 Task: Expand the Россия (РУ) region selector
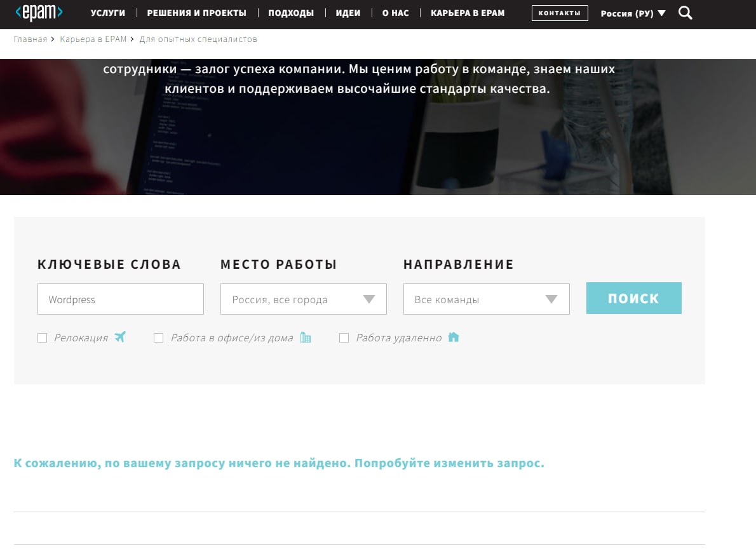(x=633, y=13)
